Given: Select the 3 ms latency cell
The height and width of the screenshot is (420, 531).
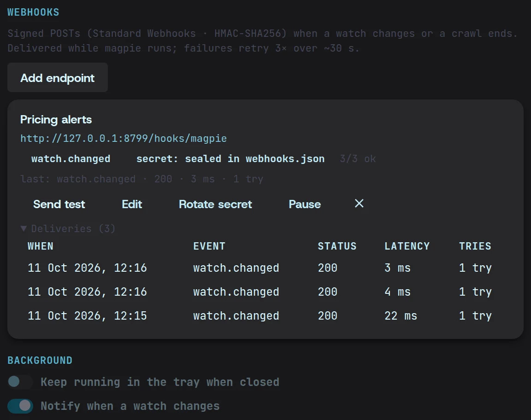Looking at the screenshot, I should click(x=398, y=268).
